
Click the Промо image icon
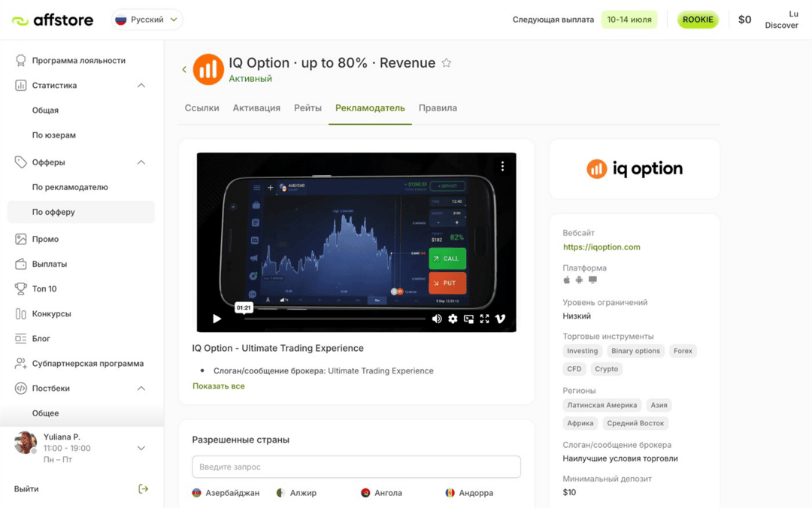pyautogui.click(x=21, y=239)
